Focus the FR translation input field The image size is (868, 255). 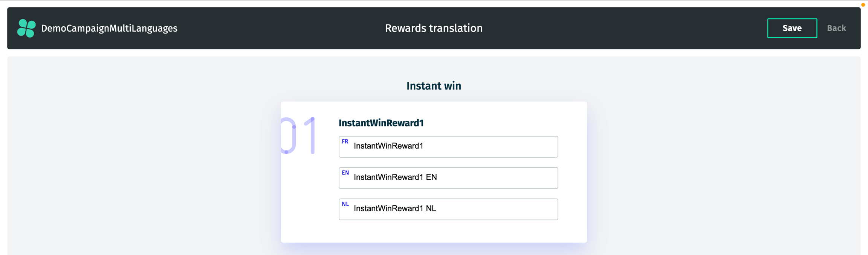tap(452, 146)
